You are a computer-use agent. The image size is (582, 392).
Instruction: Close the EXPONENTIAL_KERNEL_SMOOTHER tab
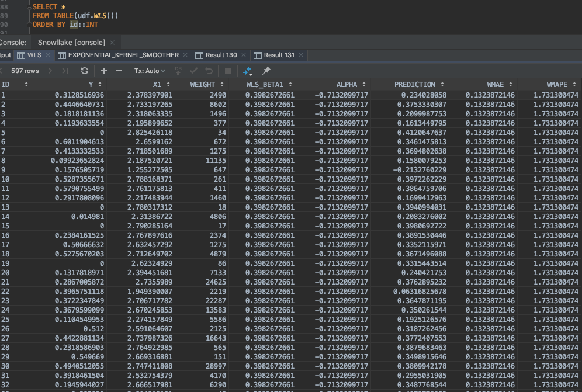pyautogui.click(x=185, y=55)
